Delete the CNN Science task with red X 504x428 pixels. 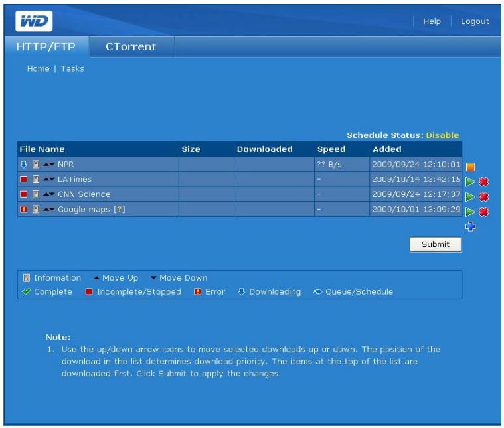tap(483, 196)
